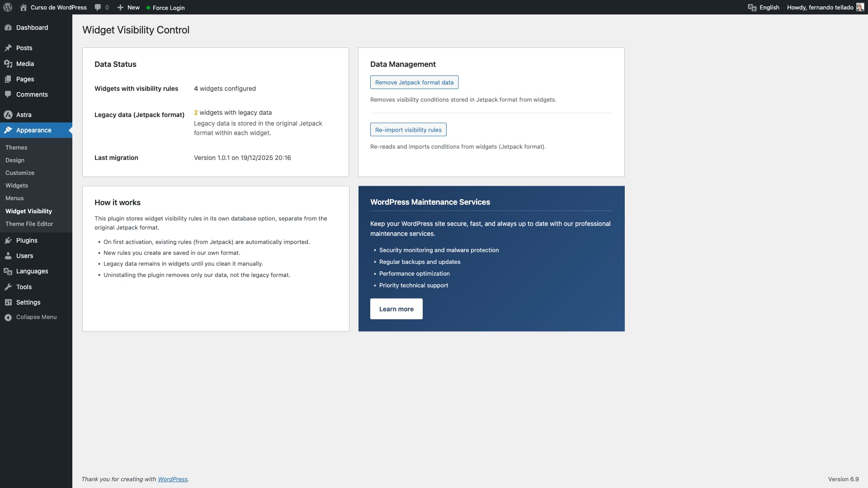Collapse the admin sidebar menu
The image size is (868, 488).
(31, 317)
